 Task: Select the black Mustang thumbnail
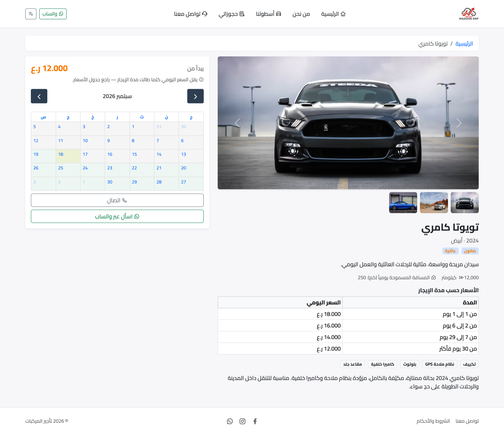click(x=465, y=203)
